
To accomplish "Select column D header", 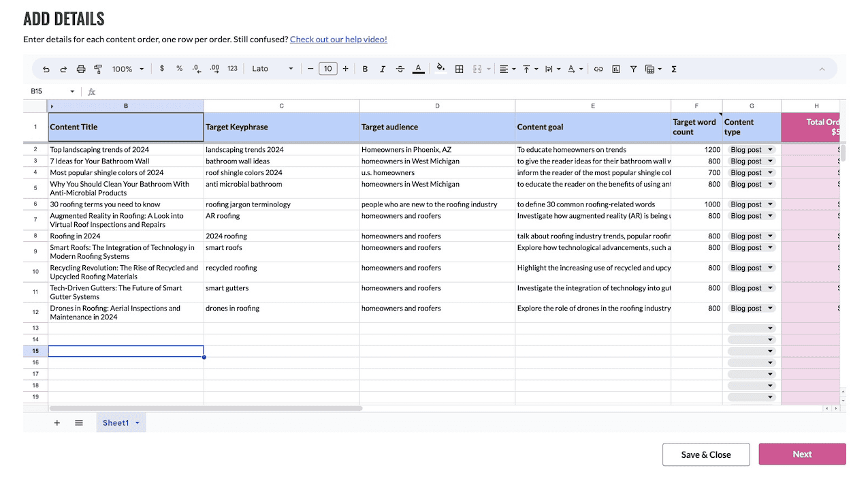I will (437, 106).
